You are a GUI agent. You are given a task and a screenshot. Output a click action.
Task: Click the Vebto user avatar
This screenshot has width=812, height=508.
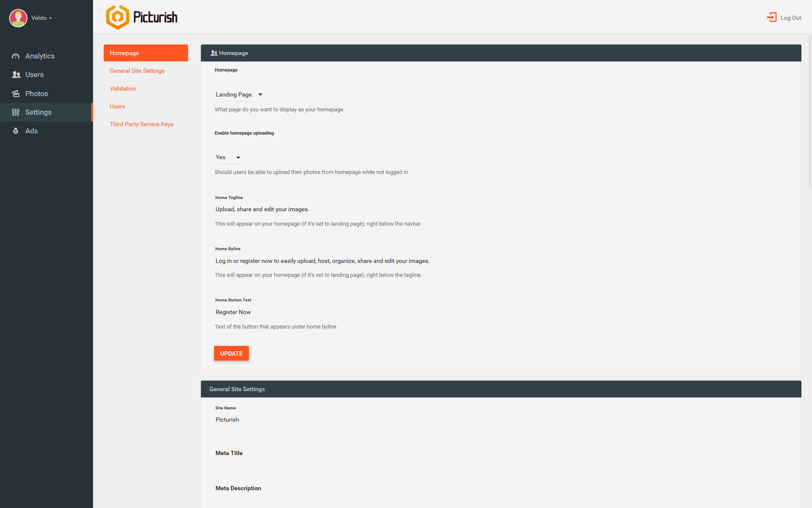point(18,18)
